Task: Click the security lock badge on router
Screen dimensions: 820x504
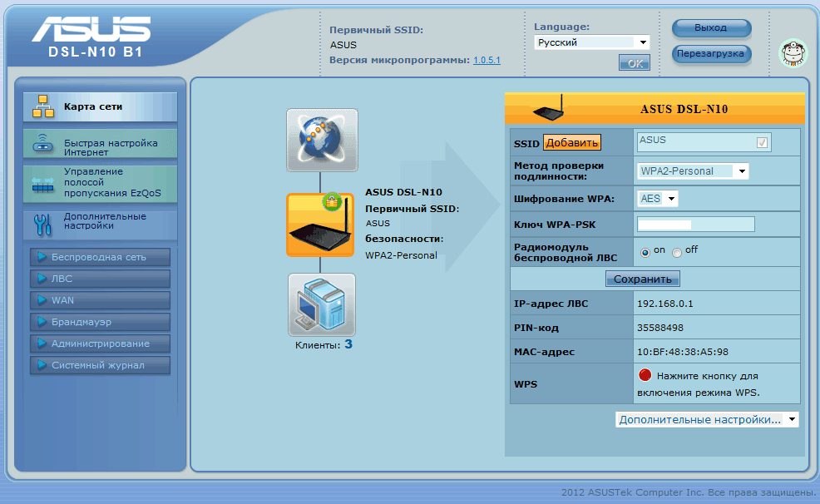Action: 332,200
